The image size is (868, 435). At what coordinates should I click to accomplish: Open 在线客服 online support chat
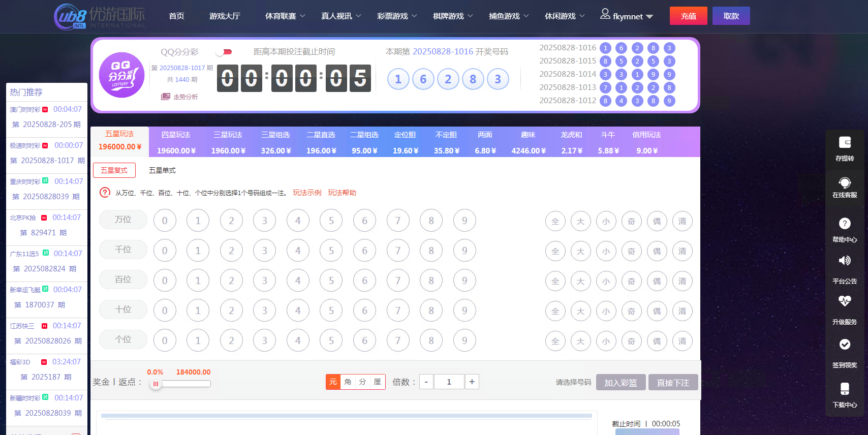pyautogui.click(x=845, y=183)
